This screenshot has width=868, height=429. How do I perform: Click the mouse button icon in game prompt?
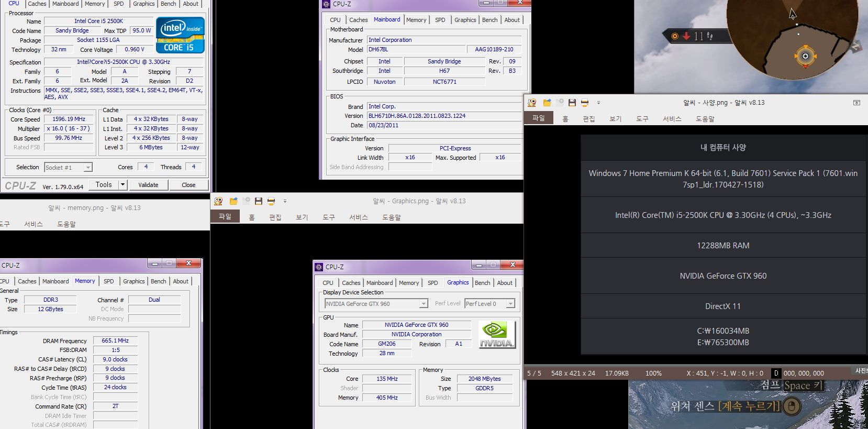[x=792, y=406]
